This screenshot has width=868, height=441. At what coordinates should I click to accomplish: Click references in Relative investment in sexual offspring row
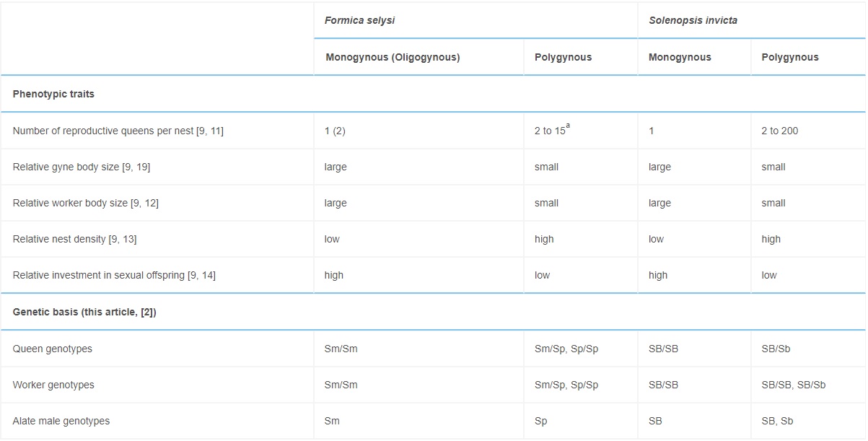(x=201, y=275)
